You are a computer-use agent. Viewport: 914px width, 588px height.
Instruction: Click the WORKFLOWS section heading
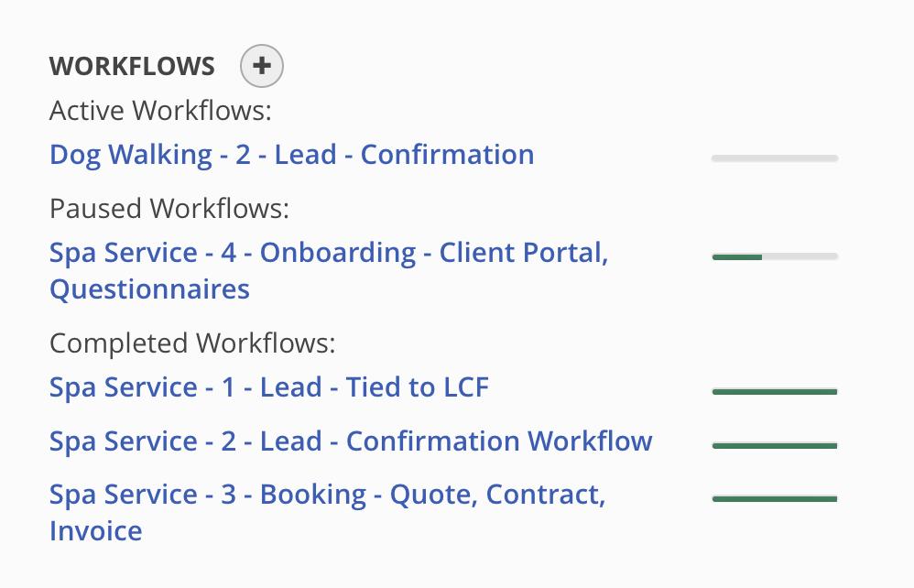[x=132, y=67]
